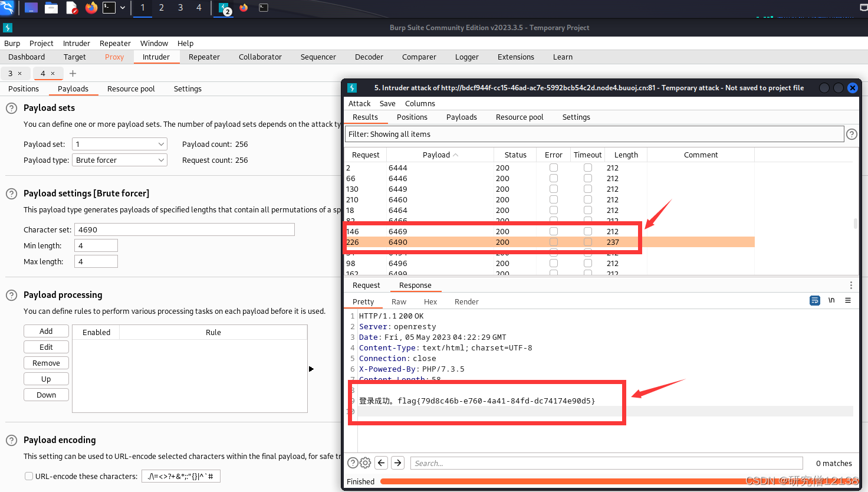
Task: Sort results by the Payload column header
Action: point(440,155)
